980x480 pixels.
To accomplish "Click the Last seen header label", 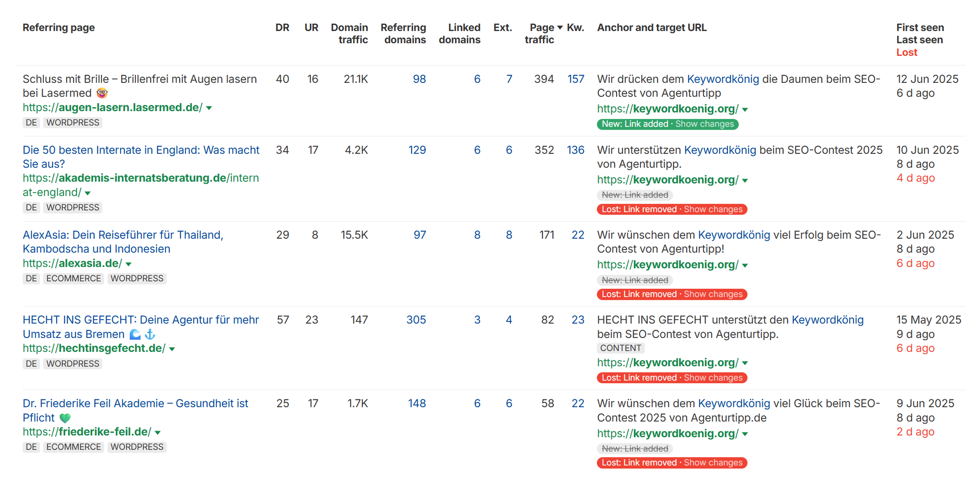I will click(x=920, y=40).
